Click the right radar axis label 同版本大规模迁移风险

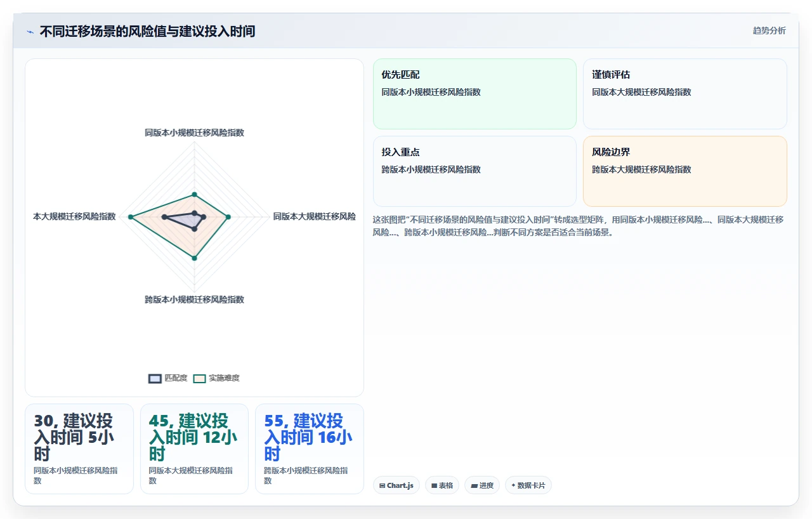(x=315, y=216)
